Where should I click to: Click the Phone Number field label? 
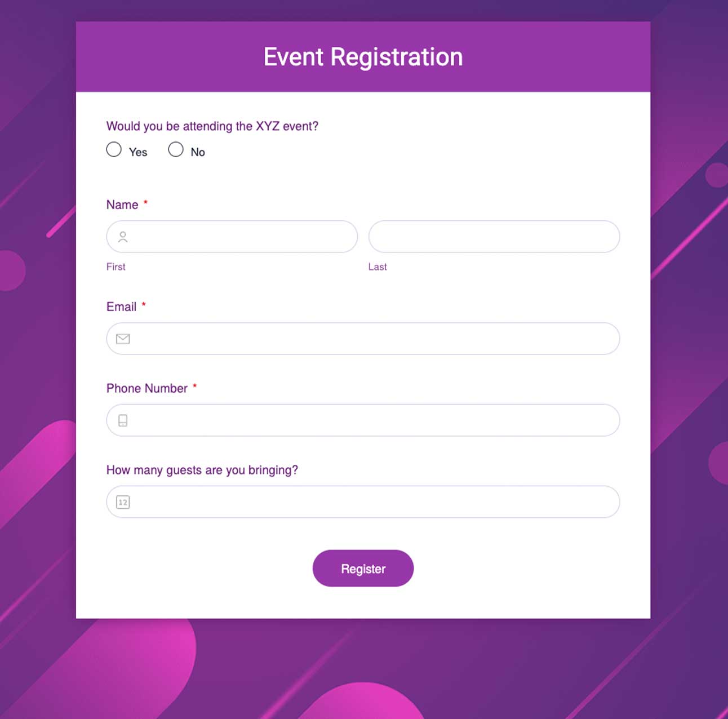click(147, 388)
